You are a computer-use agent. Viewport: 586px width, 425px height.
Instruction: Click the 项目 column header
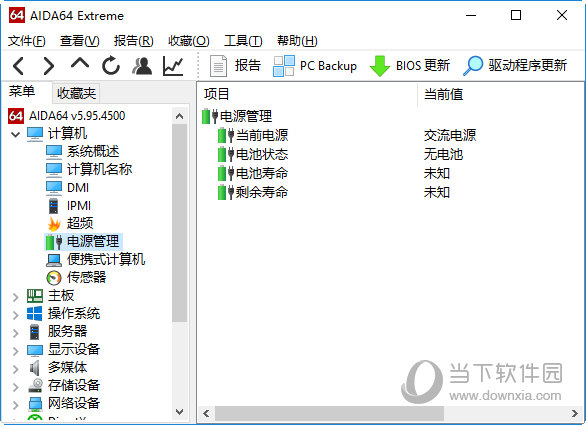coord(308,95)
